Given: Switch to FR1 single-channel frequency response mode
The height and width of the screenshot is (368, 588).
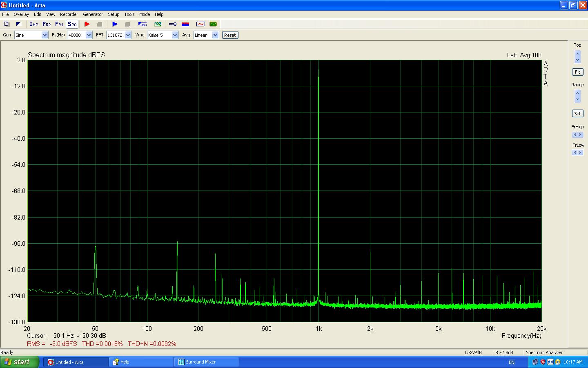Looking at the screenshot, I should point(59,24).
